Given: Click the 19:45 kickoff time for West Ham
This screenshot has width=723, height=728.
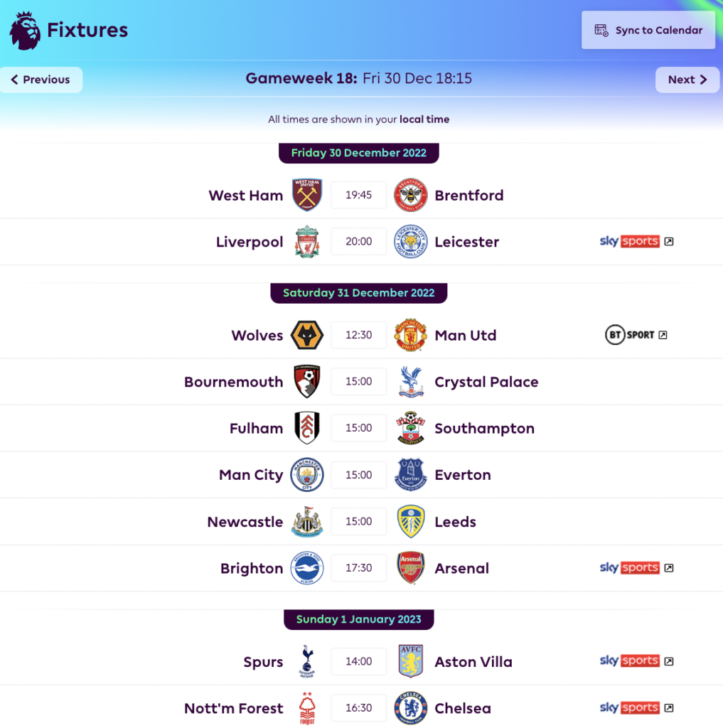Looking at the screenshot, I should (x=358, y=195).
